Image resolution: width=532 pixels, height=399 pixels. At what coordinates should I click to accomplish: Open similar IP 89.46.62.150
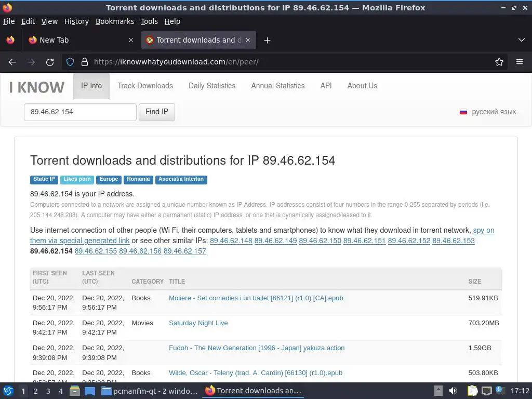320,241
